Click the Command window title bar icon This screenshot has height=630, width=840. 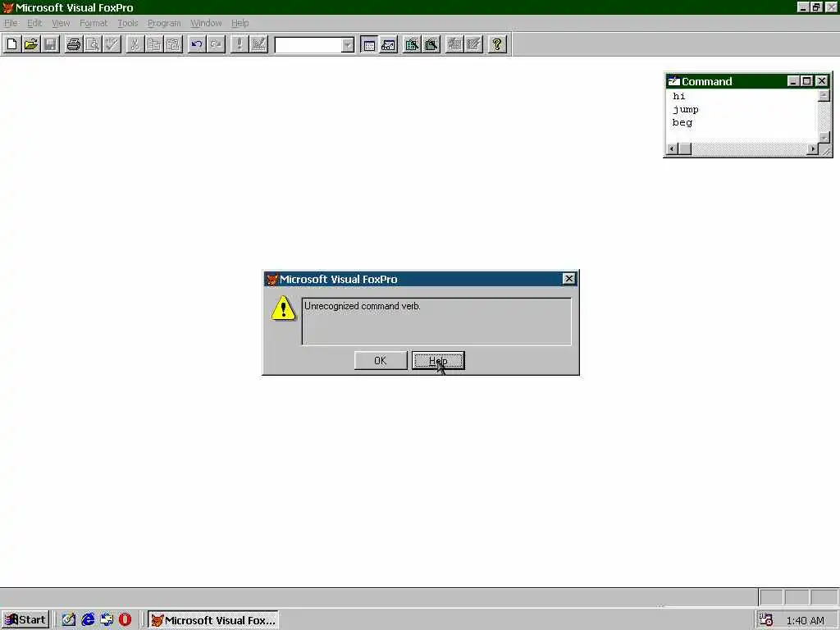674,81
